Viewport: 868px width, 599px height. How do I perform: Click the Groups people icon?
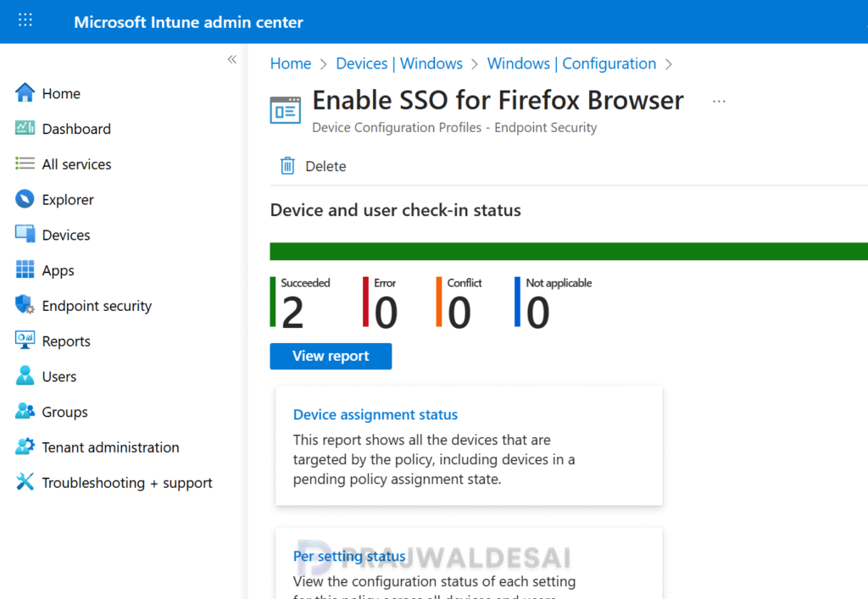[25, 412]
